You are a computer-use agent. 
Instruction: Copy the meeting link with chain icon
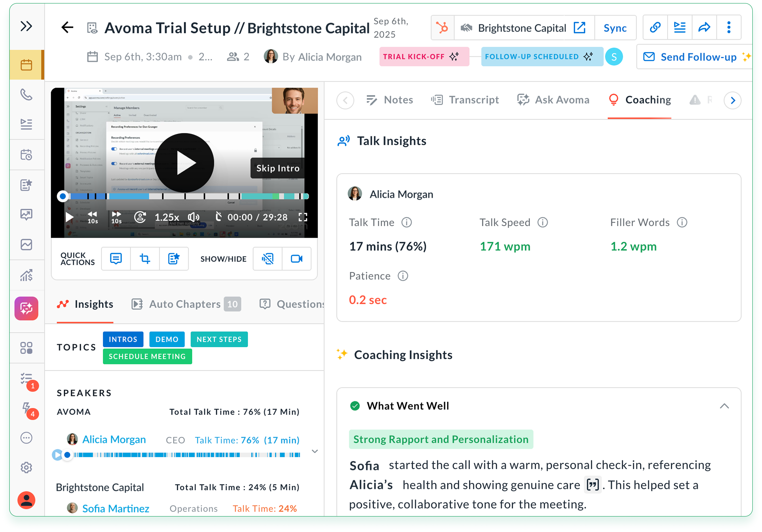pos(655,27)
